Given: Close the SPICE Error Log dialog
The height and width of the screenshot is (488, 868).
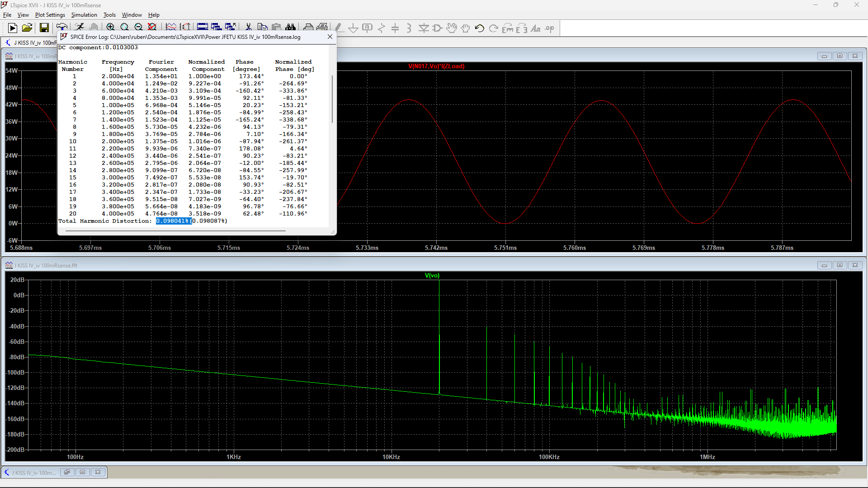Looking at the screenshot, I should [330, 37].
